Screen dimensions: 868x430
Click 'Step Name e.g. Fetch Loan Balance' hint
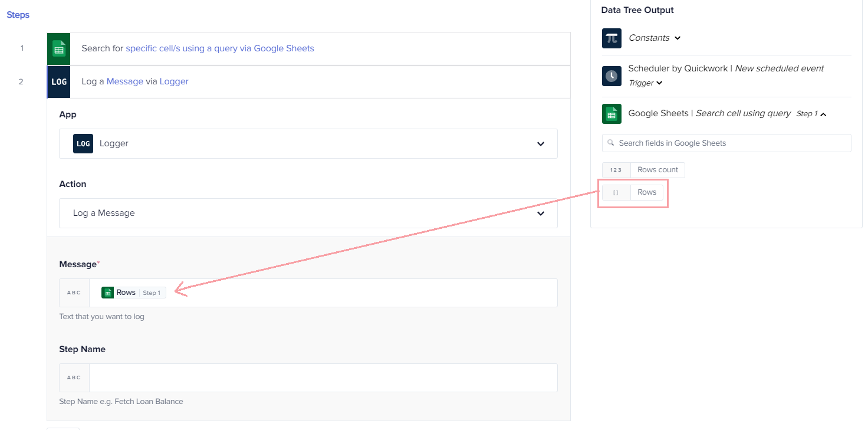(x=121, y=402)
